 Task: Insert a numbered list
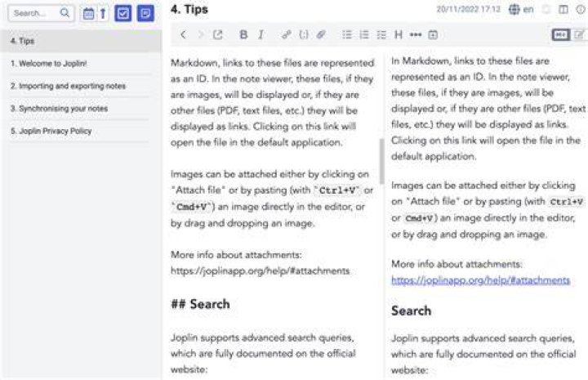[364, 35]
